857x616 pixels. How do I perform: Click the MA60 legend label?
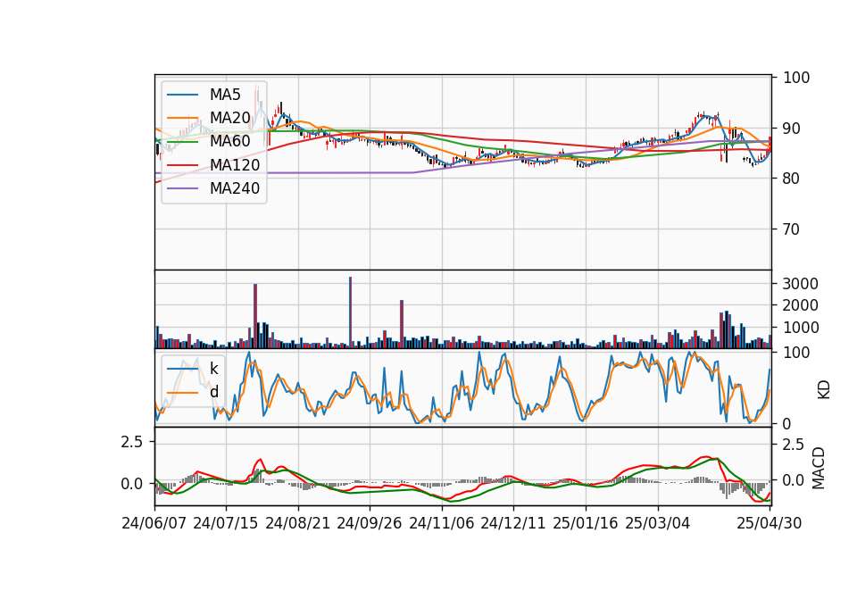tap(229, 141)
